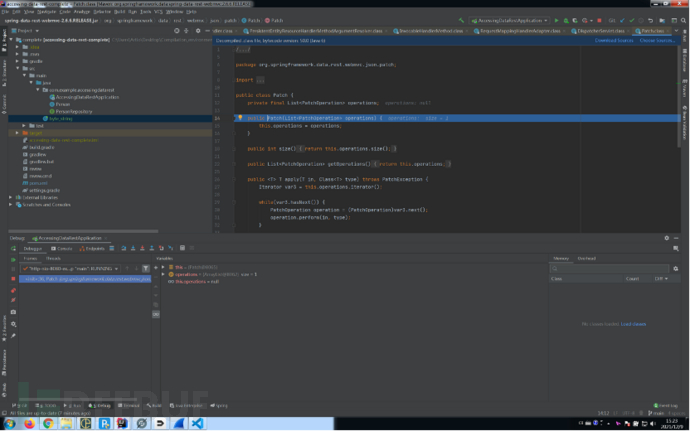Click the Step Over debugger icon
The image size is (690, 431).
(124, 248)
